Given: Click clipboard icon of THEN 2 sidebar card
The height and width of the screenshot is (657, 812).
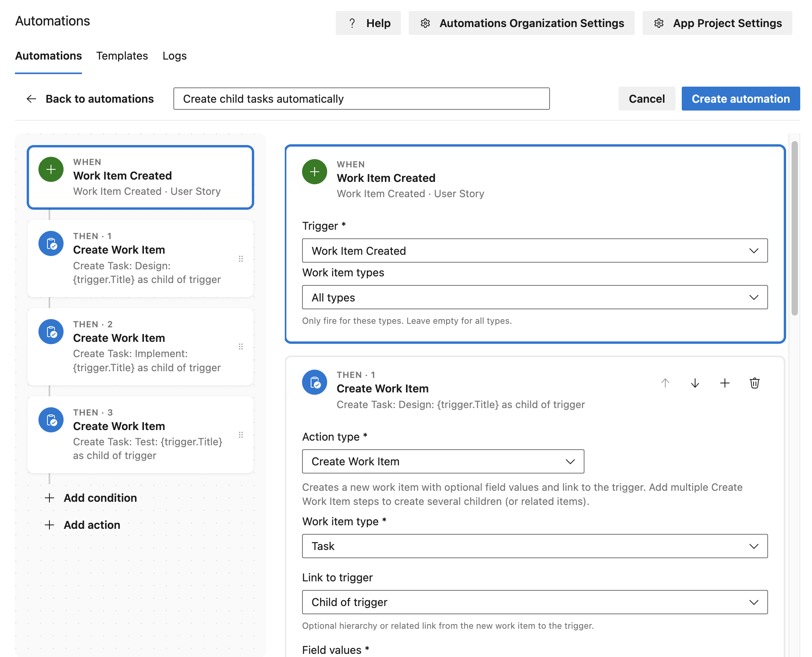Looking at the screenshot, I should [x=51, y=332].
